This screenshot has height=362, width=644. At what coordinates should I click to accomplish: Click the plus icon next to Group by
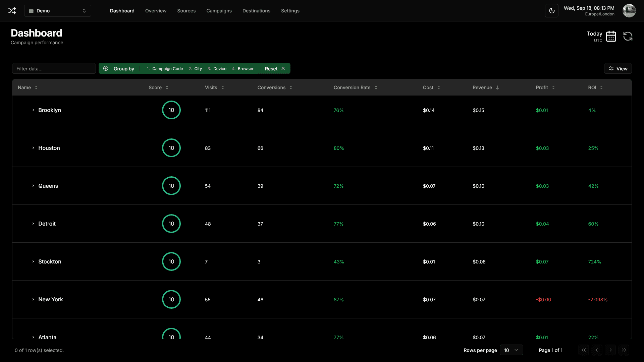click(106, 68)
